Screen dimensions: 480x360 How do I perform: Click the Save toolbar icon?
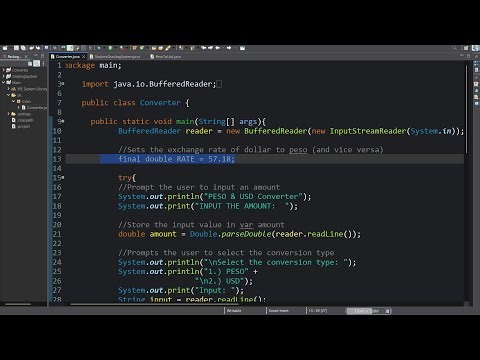[x=16, y=48]
